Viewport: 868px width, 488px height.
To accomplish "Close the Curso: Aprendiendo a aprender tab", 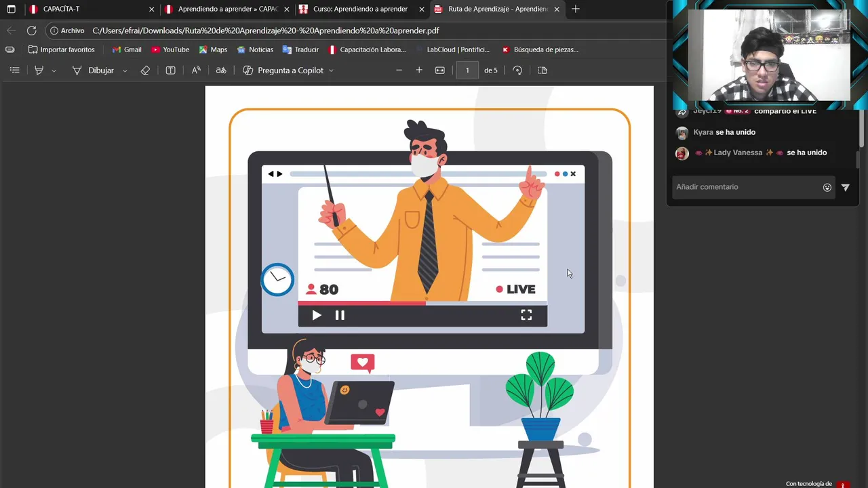I will [x=422, y=9].
